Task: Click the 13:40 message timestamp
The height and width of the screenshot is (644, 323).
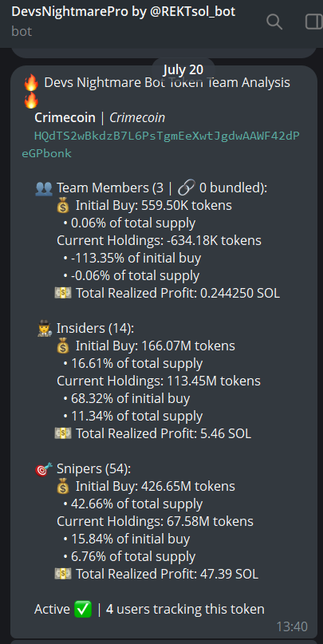Action: pos(292,626)
